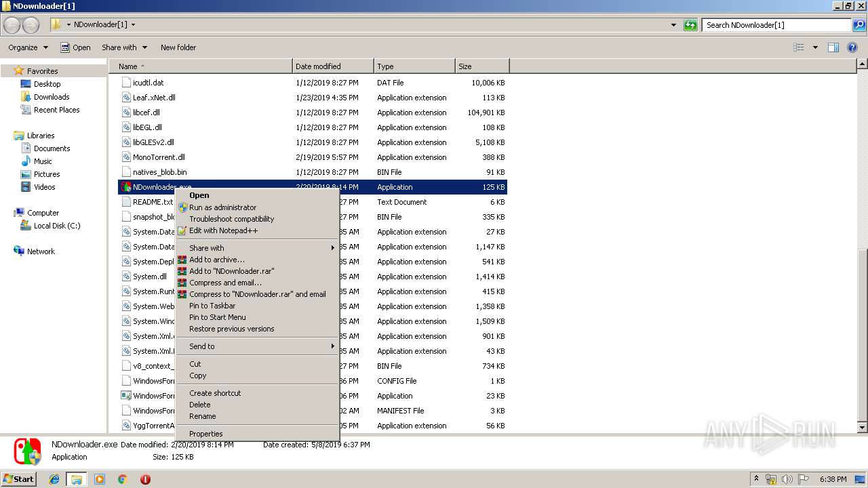This screenshot has width=868, height=488.
Task: Select the libGLESv2.dll file icon
Action: [126, 142]
